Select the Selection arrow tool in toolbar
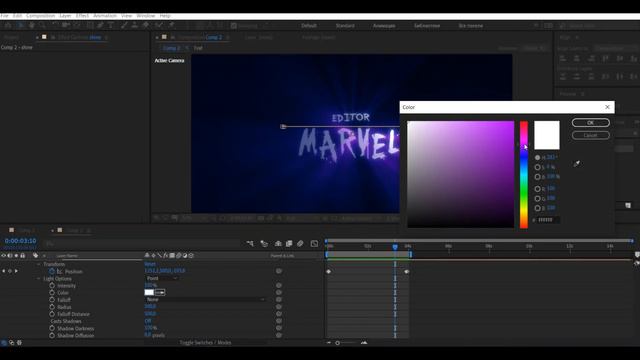The width and height of the screenshot is (640, 360). [x=20, y=25]
